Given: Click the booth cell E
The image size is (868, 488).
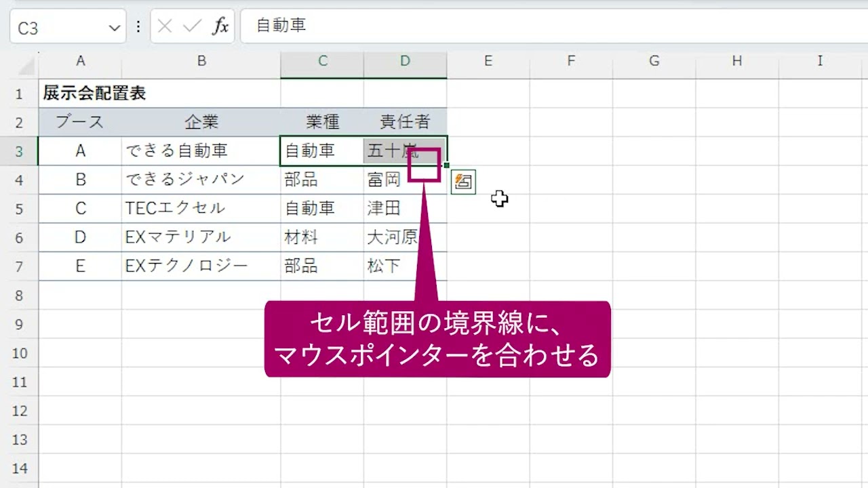Looking at the screenshot, I should pyautogui.click(x=80, y=266).
